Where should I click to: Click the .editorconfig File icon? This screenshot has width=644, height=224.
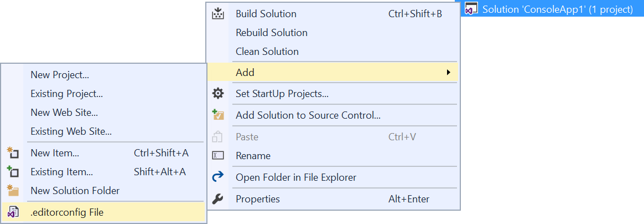tap(13, 212)
